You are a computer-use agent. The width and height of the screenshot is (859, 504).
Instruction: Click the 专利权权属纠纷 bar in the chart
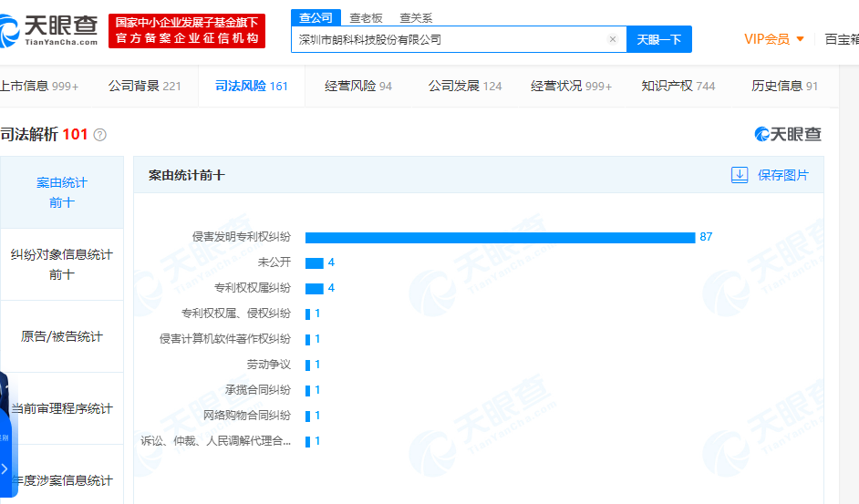coord(315,289)
